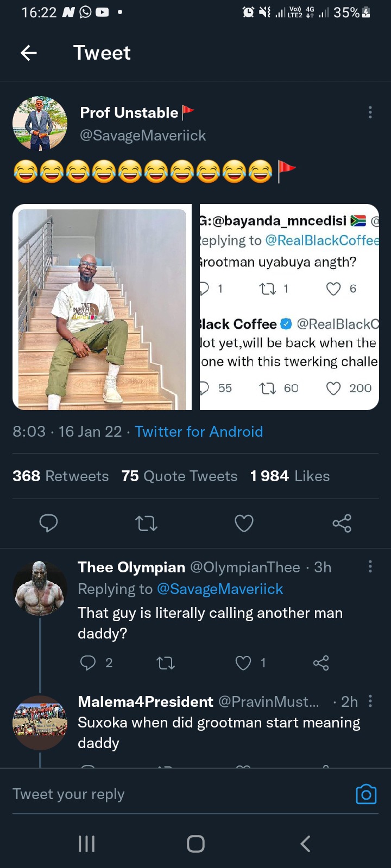This screenshot has width=391, height=868.
Task: Open Twitter for Android source link
Action: 199,431
